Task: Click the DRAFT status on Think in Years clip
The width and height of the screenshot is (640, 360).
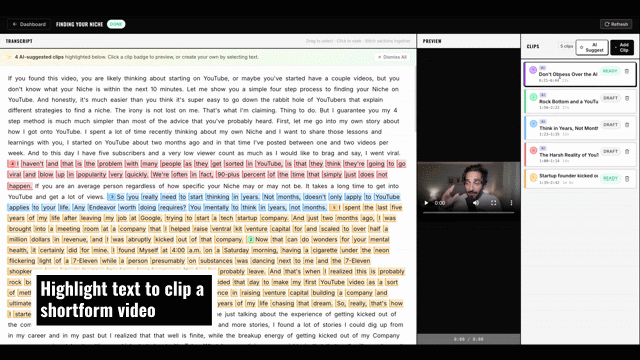Action: pos(610,124)
